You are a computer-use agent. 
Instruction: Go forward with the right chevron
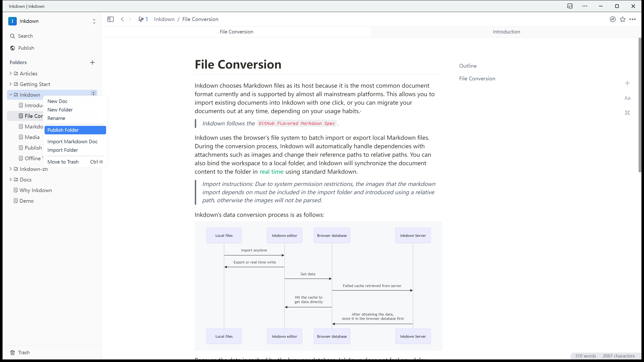130,19
